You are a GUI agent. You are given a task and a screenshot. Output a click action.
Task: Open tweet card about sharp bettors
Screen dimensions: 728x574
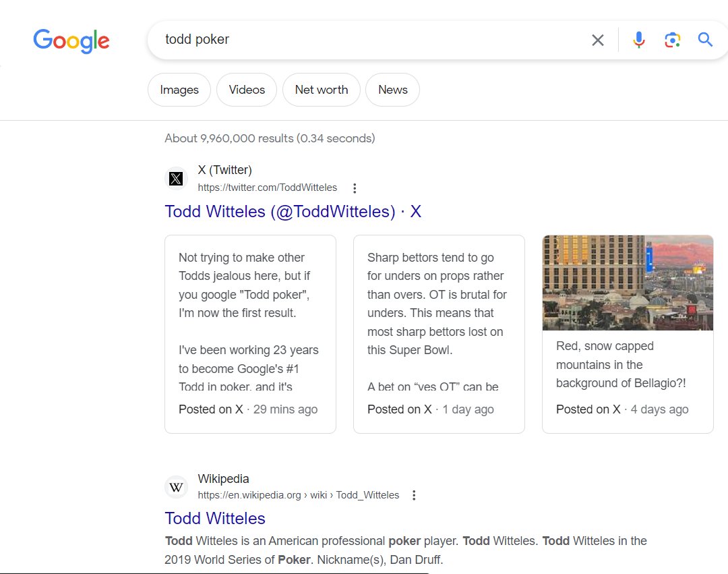tap(439, 335)
